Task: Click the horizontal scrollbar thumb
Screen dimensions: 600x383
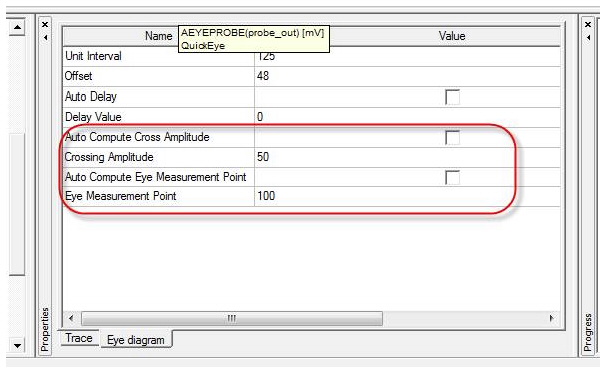Action: pyautogui.click(x=232, y=318)
